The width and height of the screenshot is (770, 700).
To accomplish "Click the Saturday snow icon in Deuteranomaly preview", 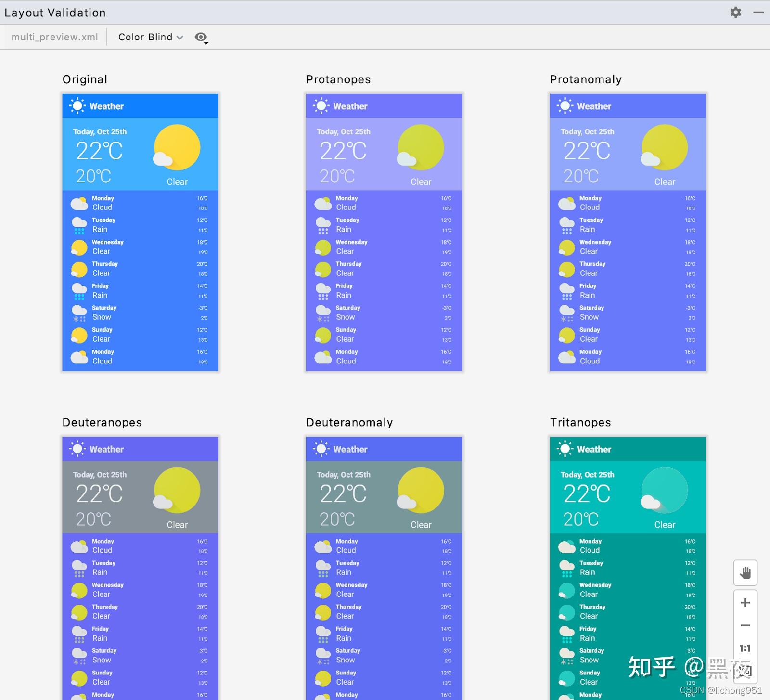I will (x=323, y=655).
